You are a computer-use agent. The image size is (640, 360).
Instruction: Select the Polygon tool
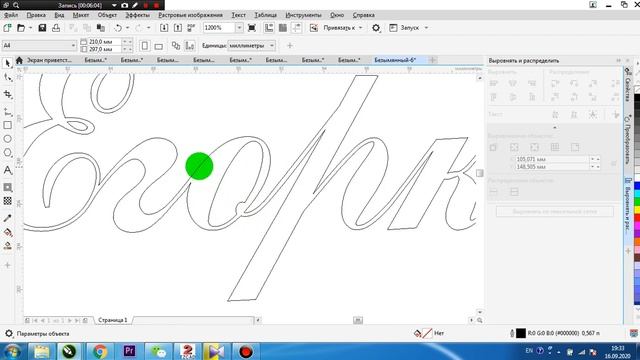tap(7, 153)
